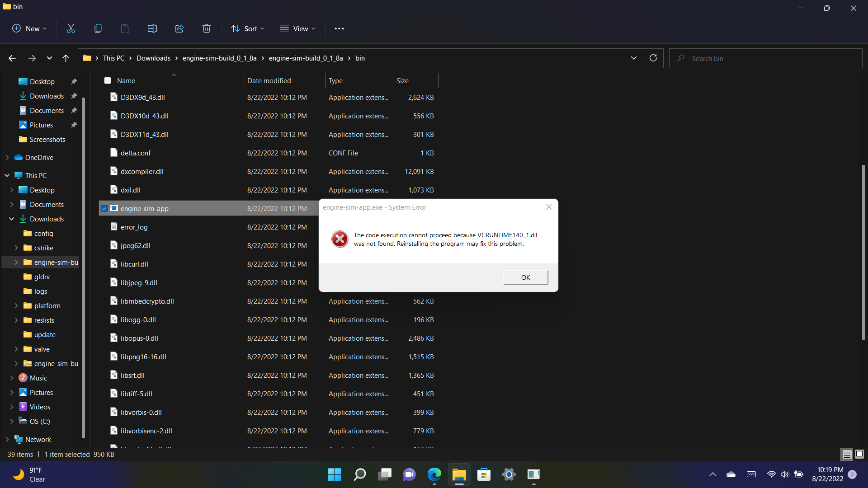Open the View dropdown menu
This screenshot has height=488, width=868.
pos(298,28)
